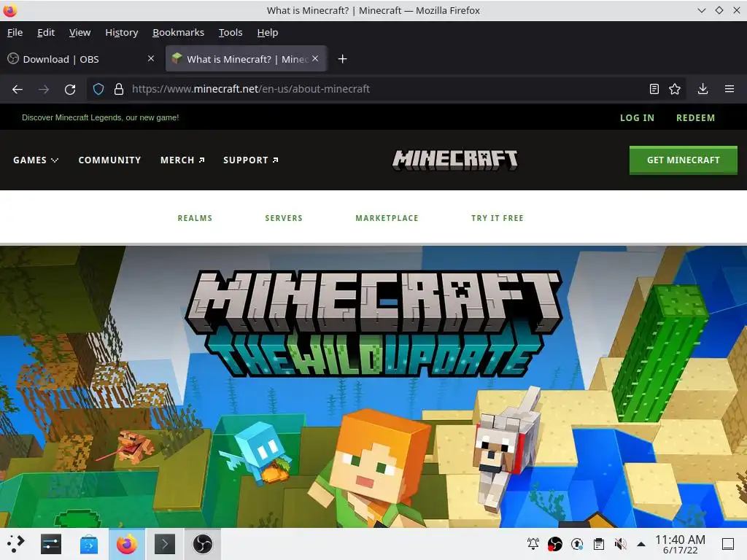
Task: Open OBS Studio from taskbar
Action: pos(203,544)
